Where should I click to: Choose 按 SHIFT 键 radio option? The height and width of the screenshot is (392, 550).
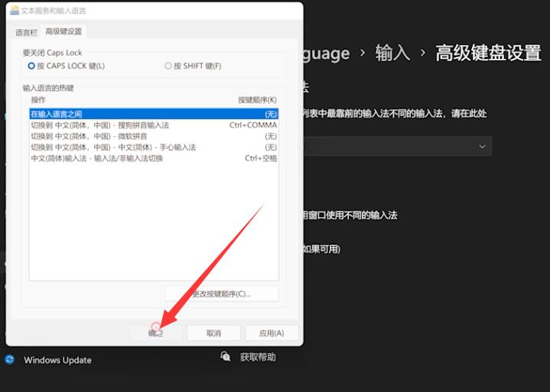point(193,66)
